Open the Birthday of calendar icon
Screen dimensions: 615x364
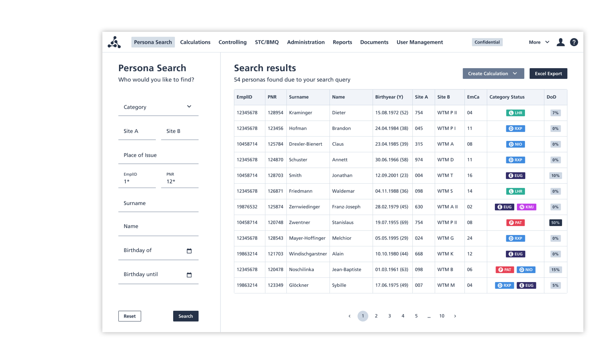tap(189, 251)
